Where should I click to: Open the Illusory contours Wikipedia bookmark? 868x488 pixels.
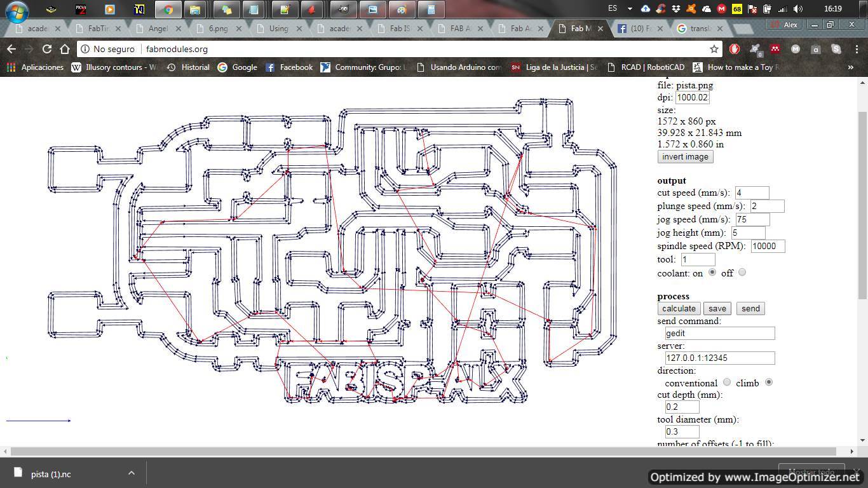coord(114,67)
